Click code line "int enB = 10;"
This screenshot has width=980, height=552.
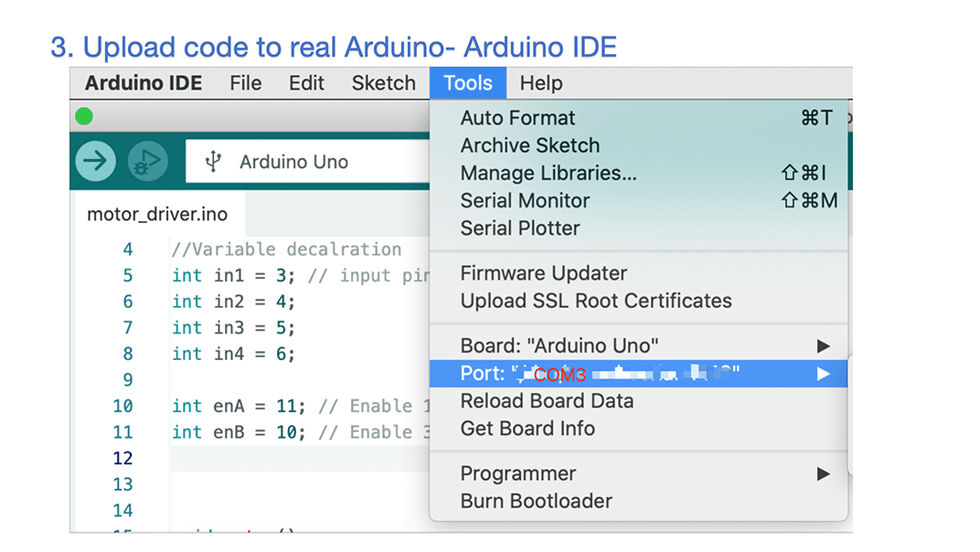239,432
